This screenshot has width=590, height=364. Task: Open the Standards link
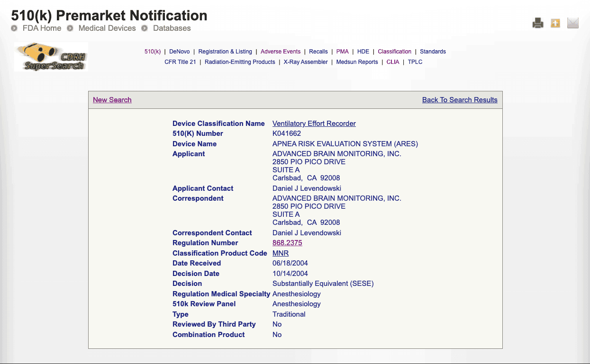[x=433, y=52]
